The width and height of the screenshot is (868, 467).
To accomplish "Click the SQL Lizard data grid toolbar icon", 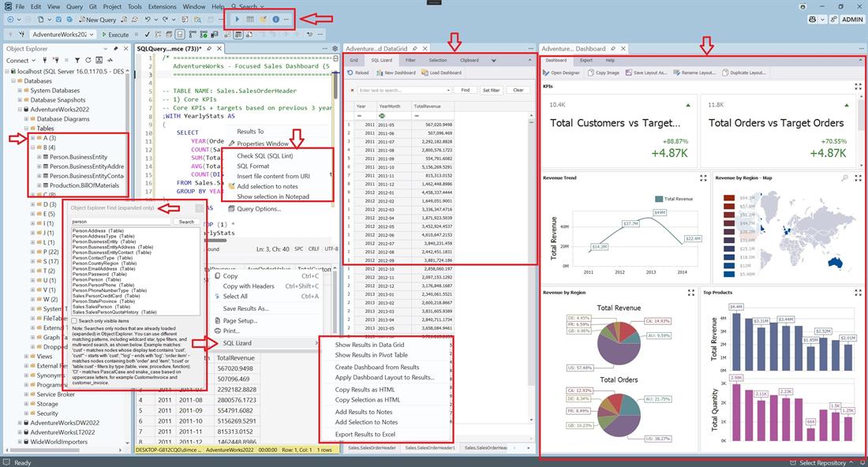I will click(250, 20).
